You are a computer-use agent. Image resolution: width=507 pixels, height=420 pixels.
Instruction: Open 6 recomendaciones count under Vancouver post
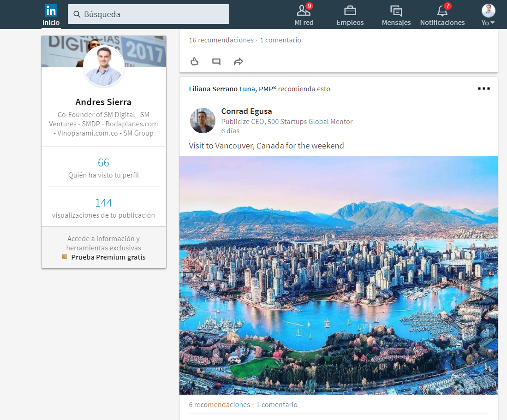[219, 405]
